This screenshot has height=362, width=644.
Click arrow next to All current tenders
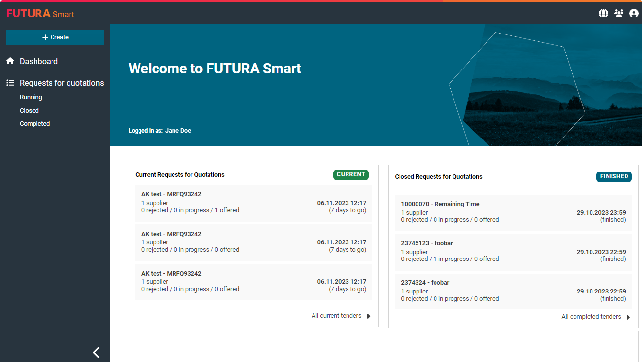click(x=369, y=316)
